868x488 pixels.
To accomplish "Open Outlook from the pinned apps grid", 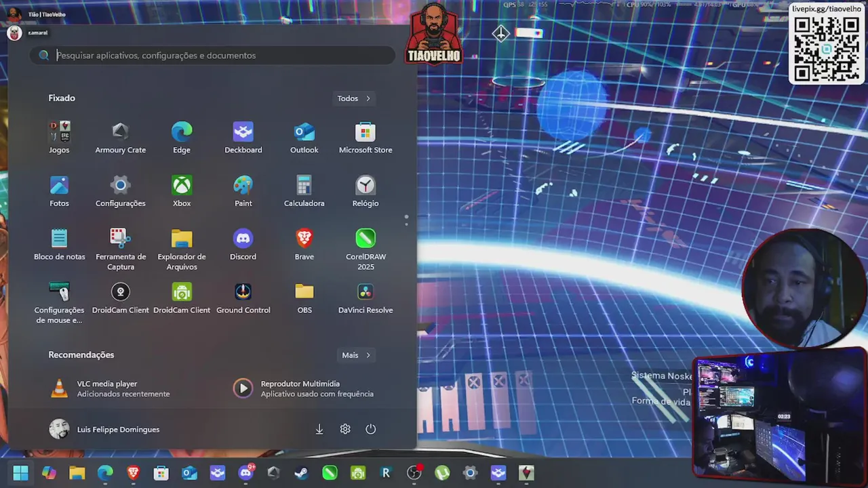I will point(304,138).
